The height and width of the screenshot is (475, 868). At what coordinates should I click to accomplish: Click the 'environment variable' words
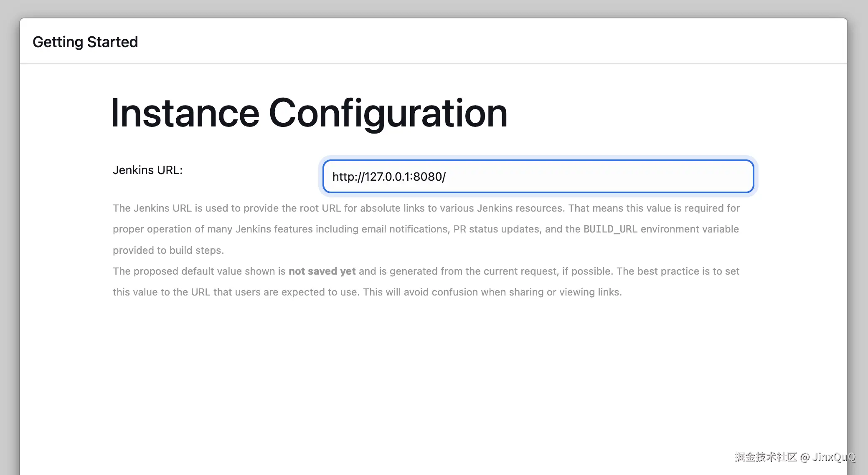point(690,229)
